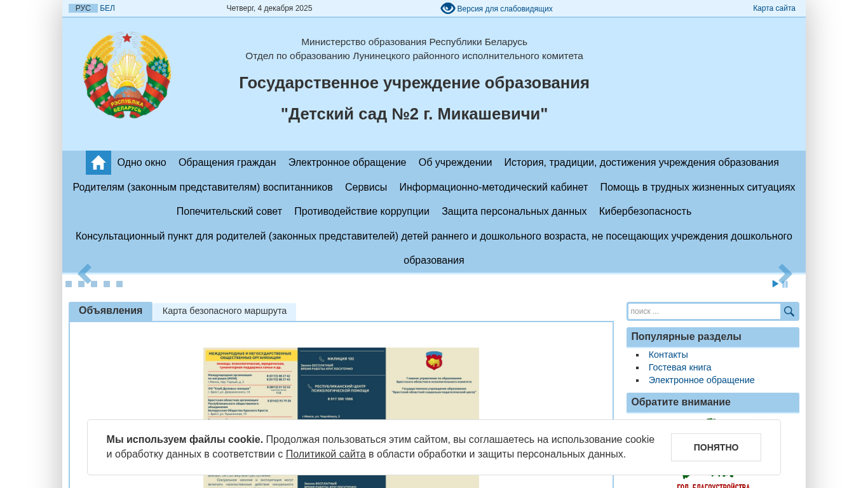Open the announcement poster image
This screenshot has width=868, height=488.
[x=341, y=417]
